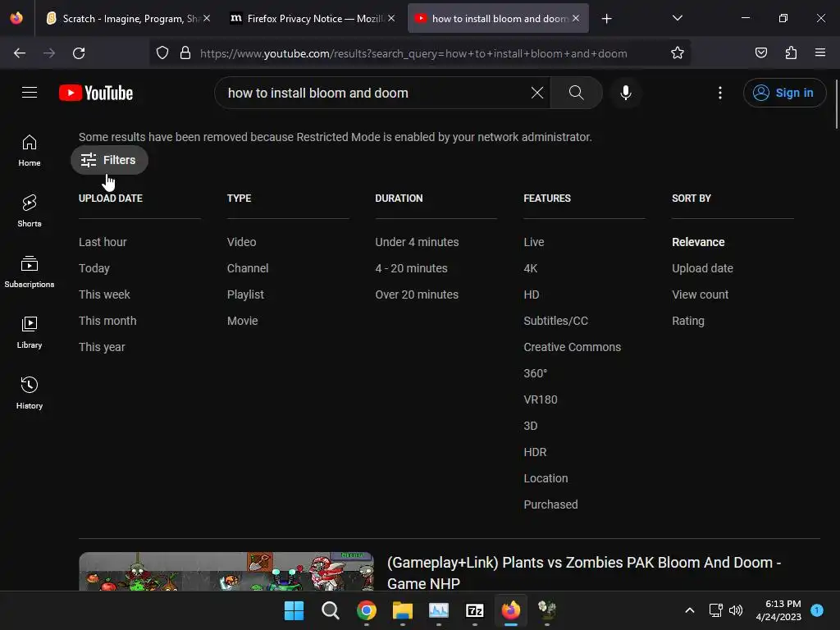Expand the list all tabs chevron
840x630 pixels.
point(677,18)
